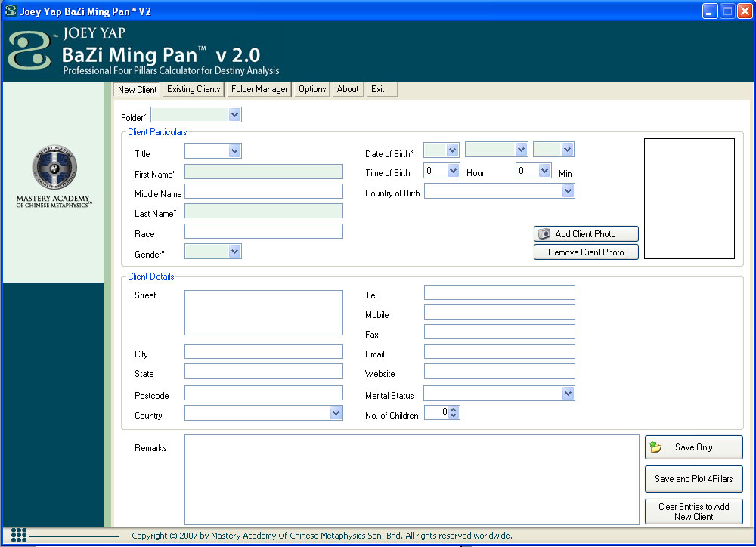Viewport: 756px width, 547px height.
Task: Click the app icon in title bar
Action: tap(11, 11)
